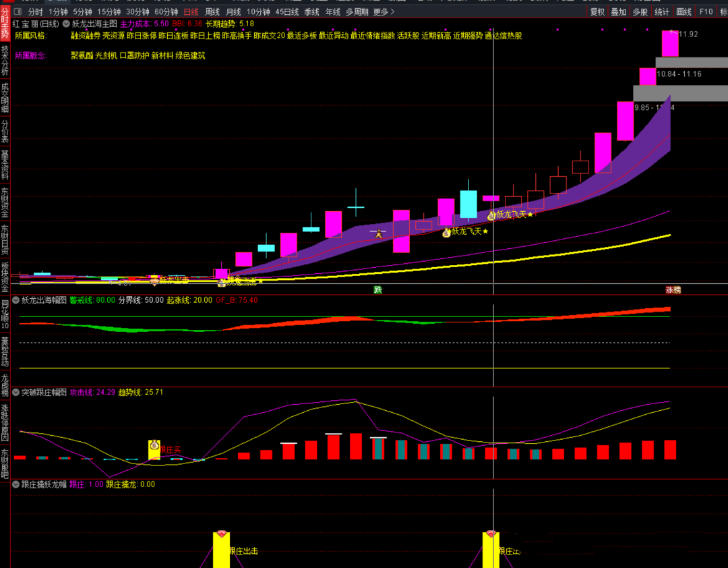This screenshot has height=568, width=728.
Task: Click the F10 company info button
Action: [x=706, y=11]
